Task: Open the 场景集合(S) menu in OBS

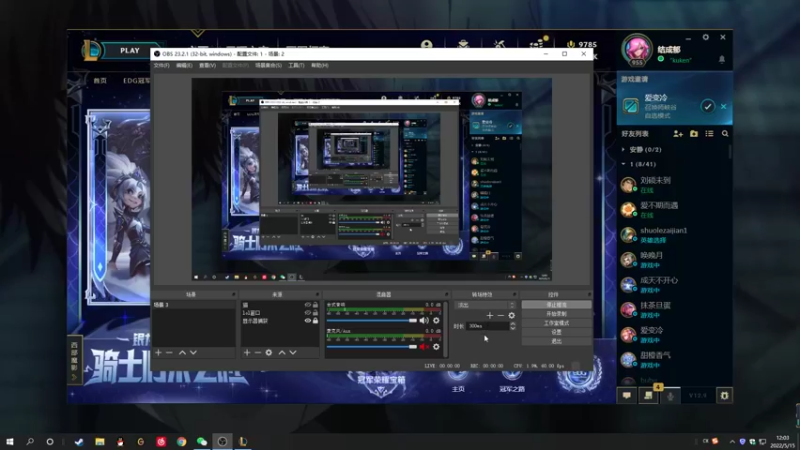Action: (268, 65)
